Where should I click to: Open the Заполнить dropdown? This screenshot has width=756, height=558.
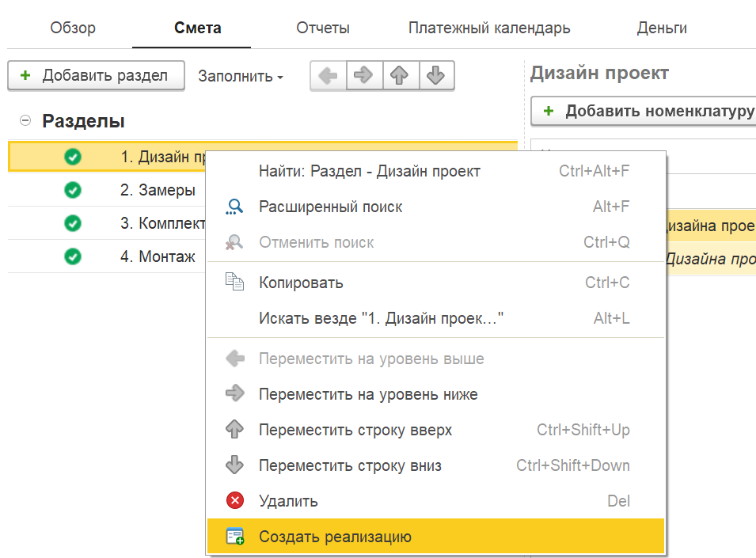pos(241,76)
